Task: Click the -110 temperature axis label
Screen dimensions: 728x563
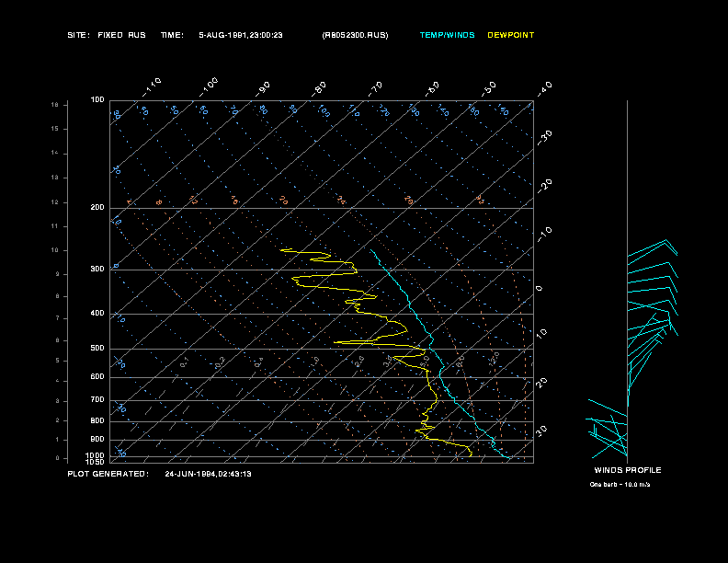Action: [152, 87]
